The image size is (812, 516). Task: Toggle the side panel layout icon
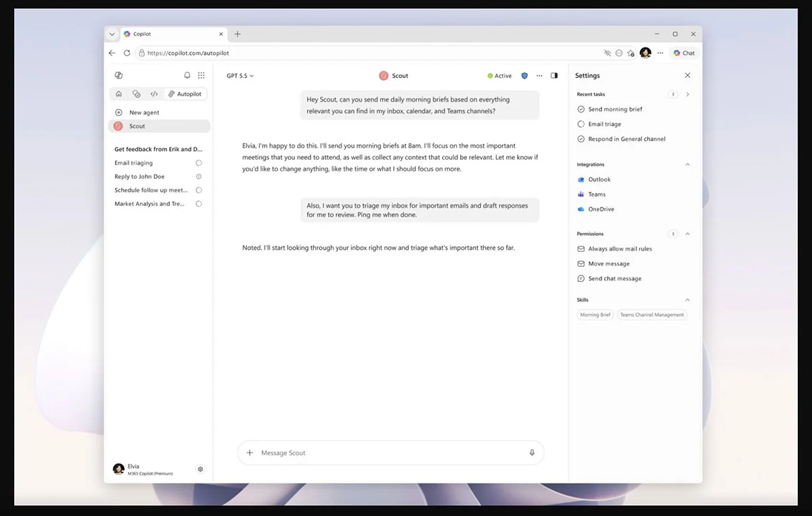click(x=554, y=76)
